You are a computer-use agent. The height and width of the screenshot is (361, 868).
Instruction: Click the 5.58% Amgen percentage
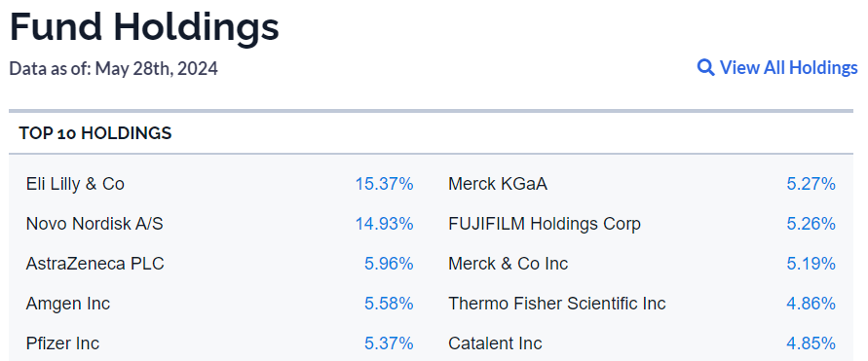pos(389,304)
